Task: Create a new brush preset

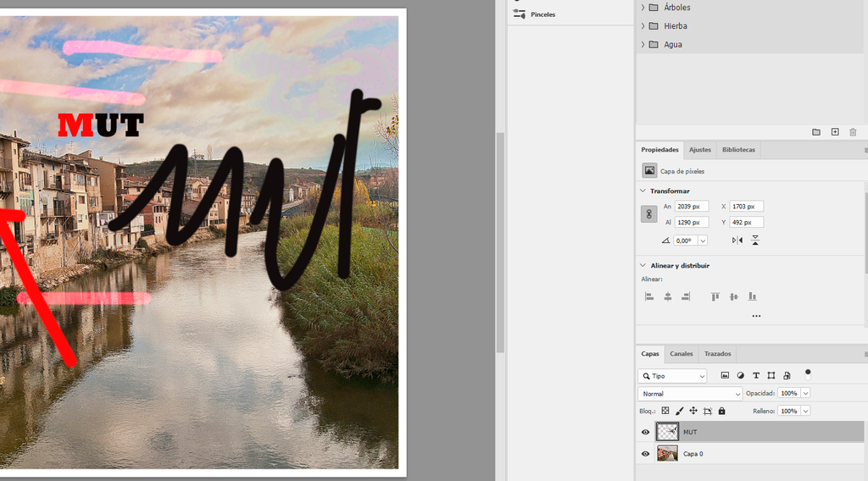Action: pyautogui.click(x=835, y=132)
